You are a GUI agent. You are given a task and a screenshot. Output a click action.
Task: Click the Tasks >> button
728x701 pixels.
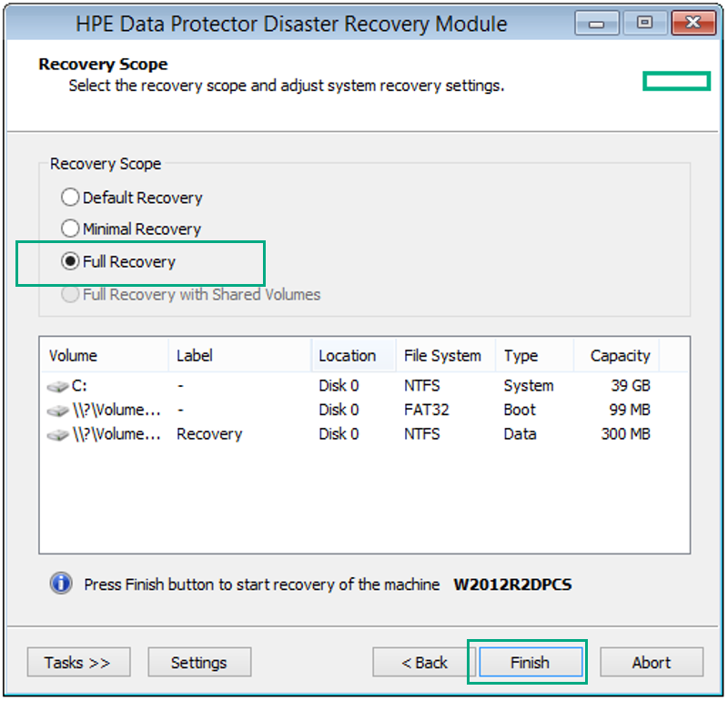(78, 662)
